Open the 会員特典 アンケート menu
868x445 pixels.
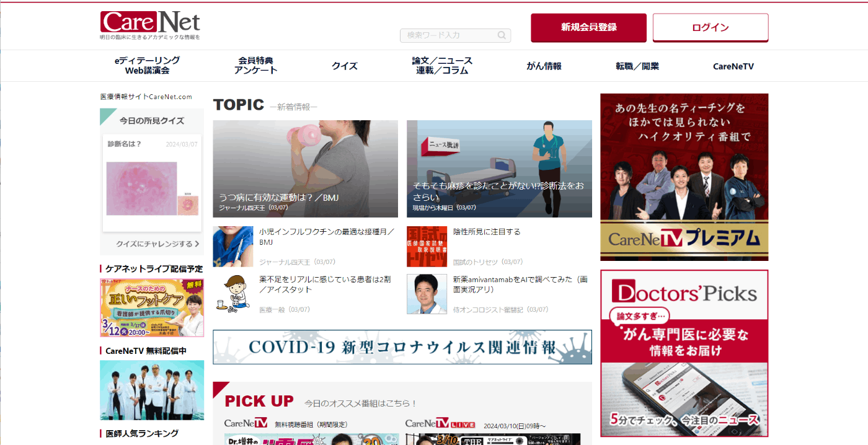(256, 66)
